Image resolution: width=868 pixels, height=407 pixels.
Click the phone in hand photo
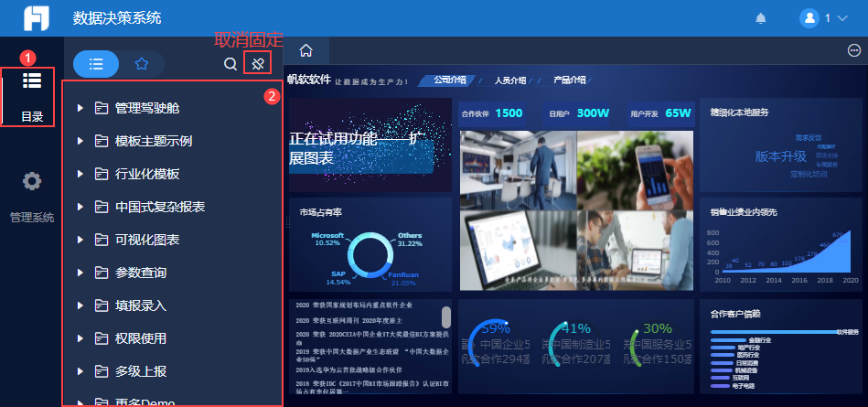[x=636, y=170]
